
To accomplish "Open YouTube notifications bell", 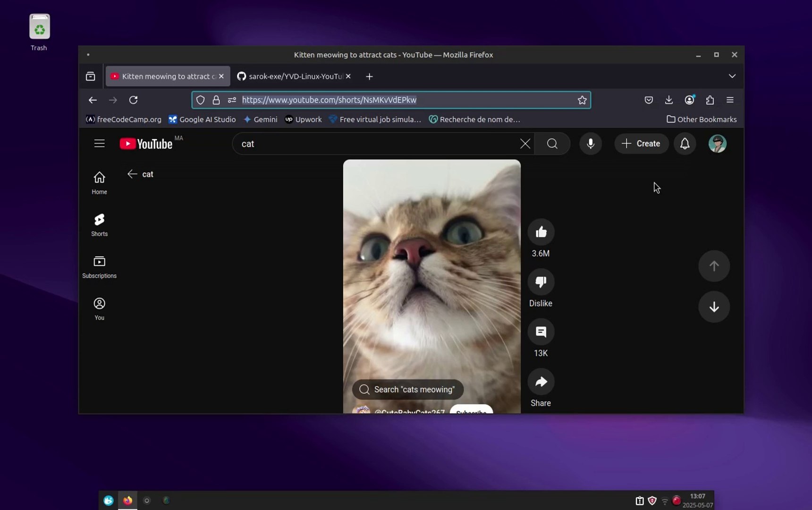I will pos(685,144).
